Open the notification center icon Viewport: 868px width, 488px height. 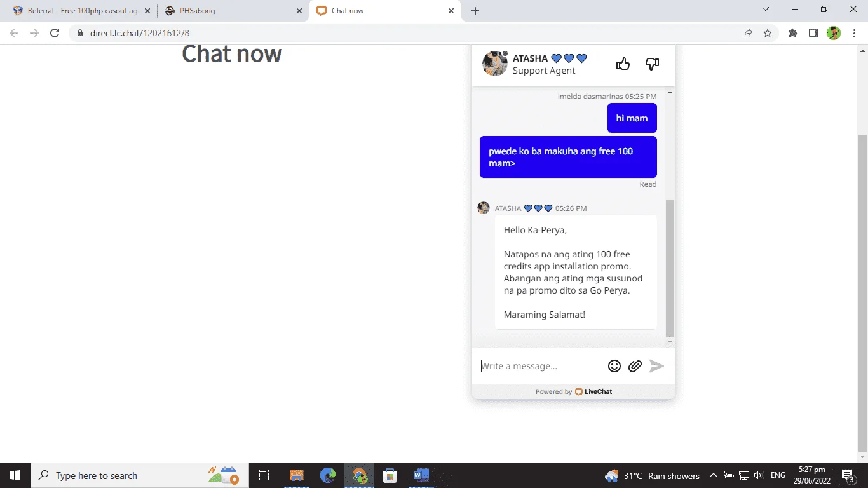click(848, 475)
